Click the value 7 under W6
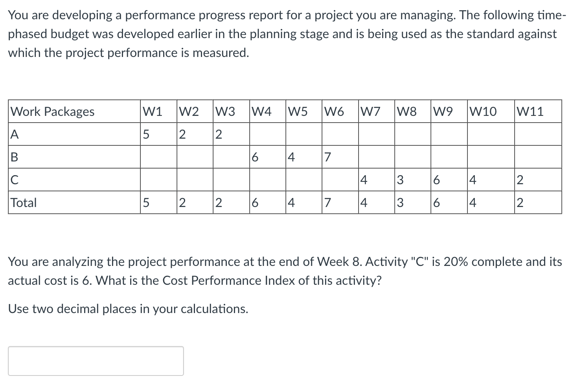The image size is (570, 392). pos(328,157)
